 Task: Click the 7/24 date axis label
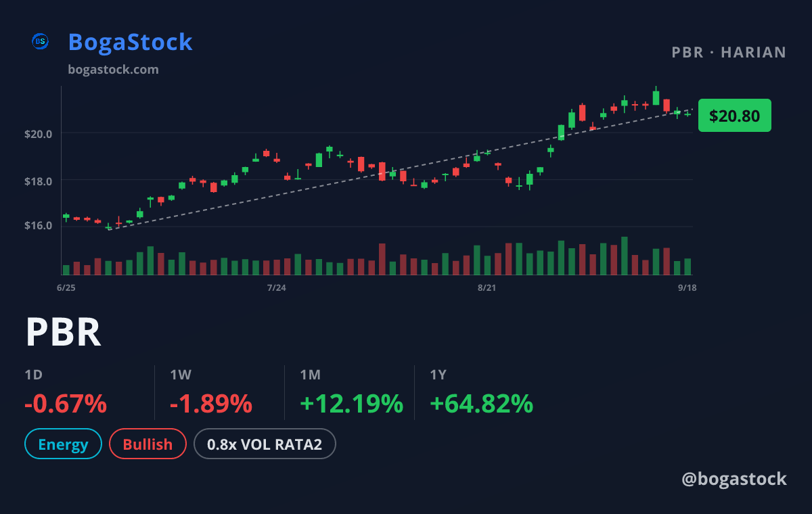(x=276, y=288)
